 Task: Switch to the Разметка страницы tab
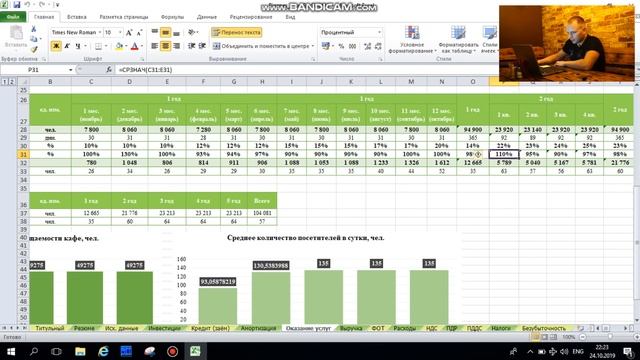tap(124, 17)
